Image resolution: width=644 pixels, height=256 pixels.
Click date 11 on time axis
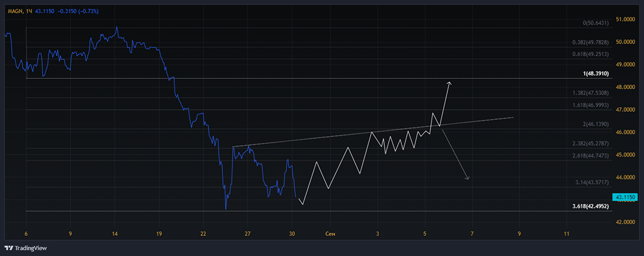pos(566,234)
